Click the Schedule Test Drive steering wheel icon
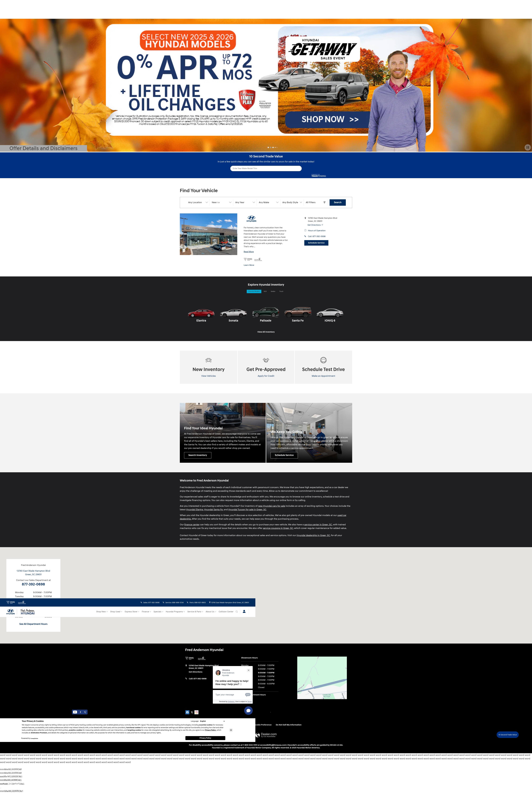532x793 pixels. pos(323,360)
